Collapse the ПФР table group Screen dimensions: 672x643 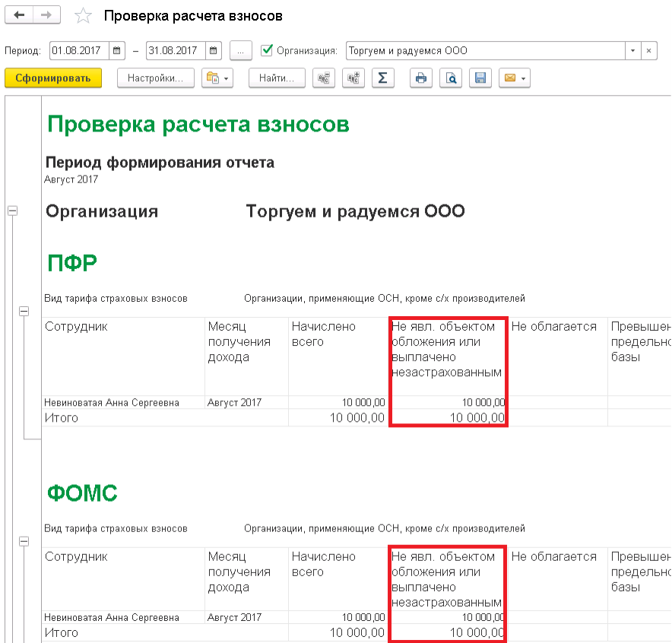(24, 312)
